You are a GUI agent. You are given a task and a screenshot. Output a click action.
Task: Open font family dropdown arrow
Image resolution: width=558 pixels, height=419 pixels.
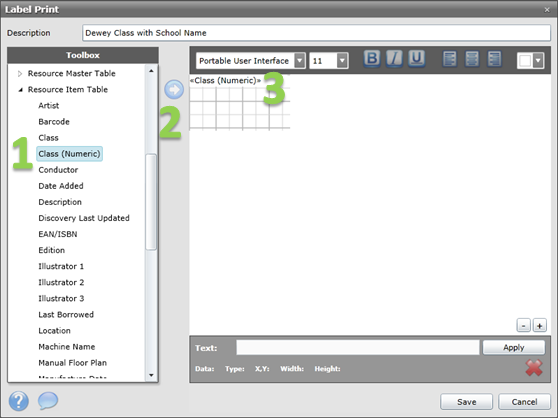(x=300, y=61)
